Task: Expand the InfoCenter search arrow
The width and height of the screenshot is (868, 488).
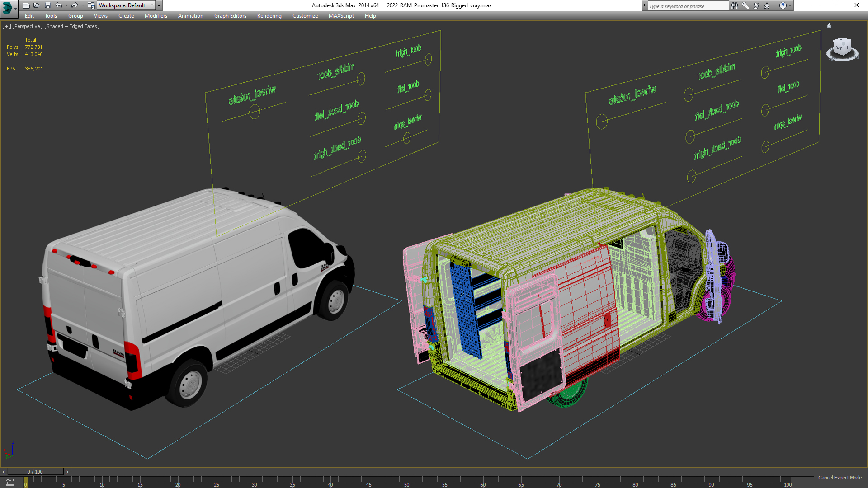Action: [x=645, y=5]
